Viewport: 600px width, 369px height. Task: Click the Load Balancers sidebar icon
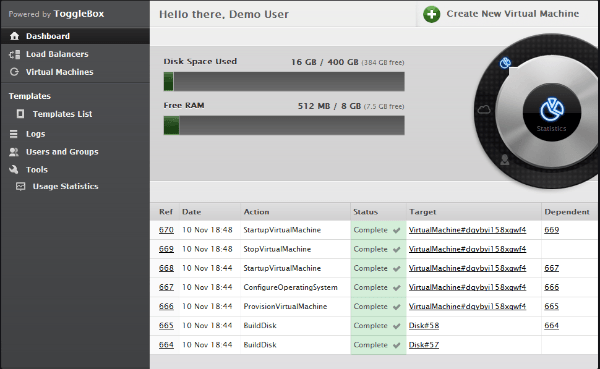15,54
